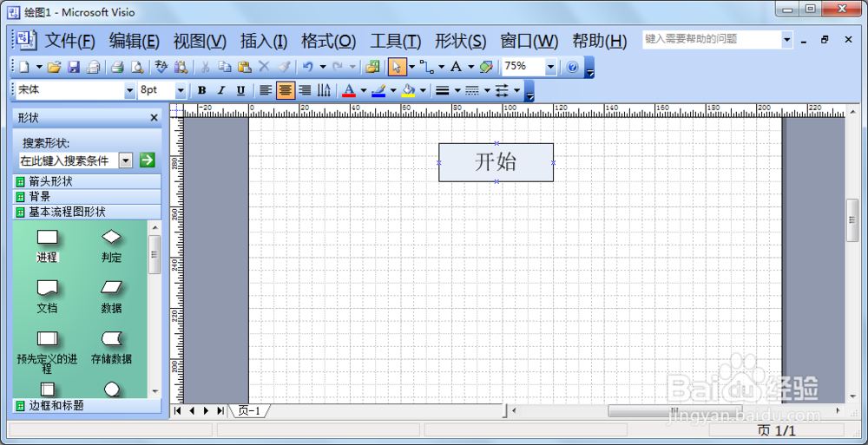Screen dimensions: 868x445
Task: Click the fill color bucket icon
Action: click(x=409, y=90)
